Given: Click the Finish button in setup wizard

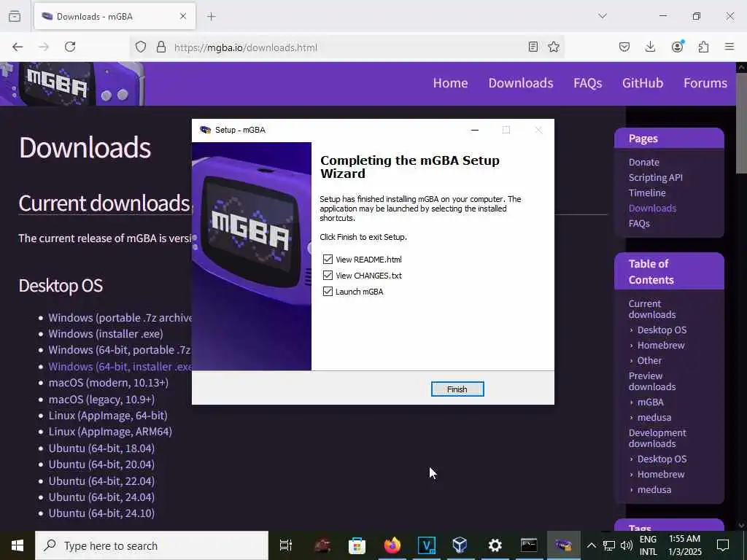Looking at the screenshot, I should [457, 389].
